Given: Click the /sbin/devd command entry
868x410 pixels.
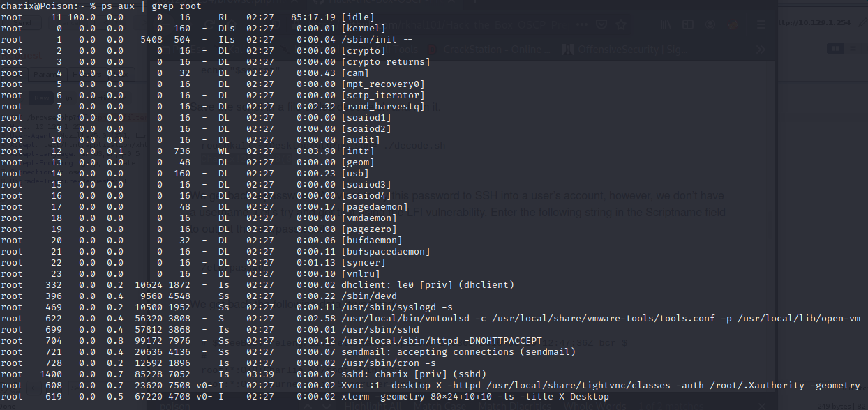Looking at the screenshot, I should (369, 296).
